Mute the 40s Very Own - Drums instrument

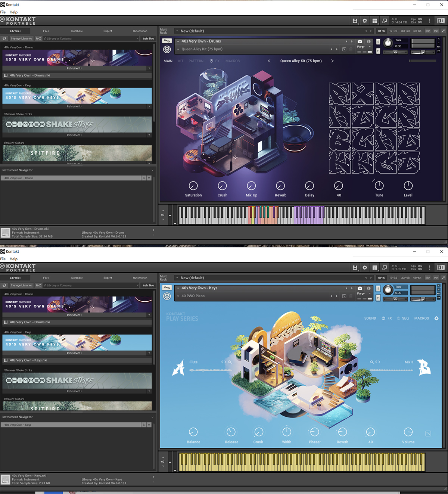tap(378, 51)
